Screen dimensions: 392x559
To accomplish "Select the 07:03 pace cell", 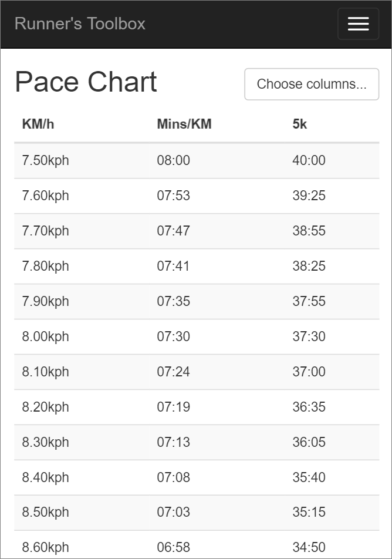I will coord(174,512).
